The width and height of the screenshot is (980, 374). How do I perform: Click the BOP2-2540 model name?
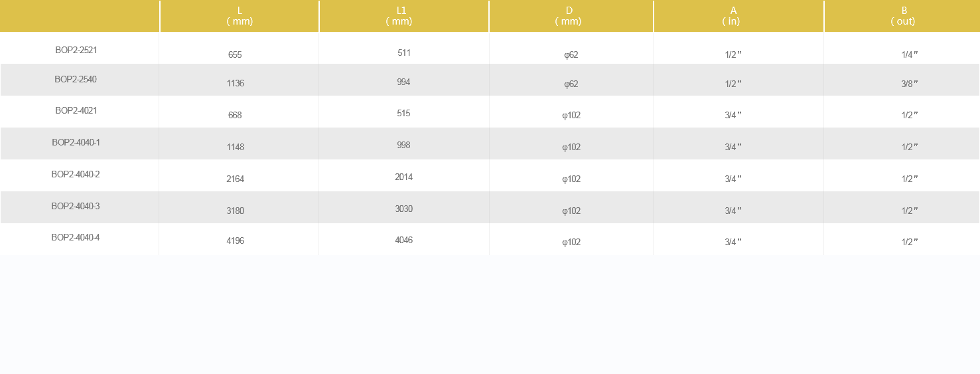point(76,79)
